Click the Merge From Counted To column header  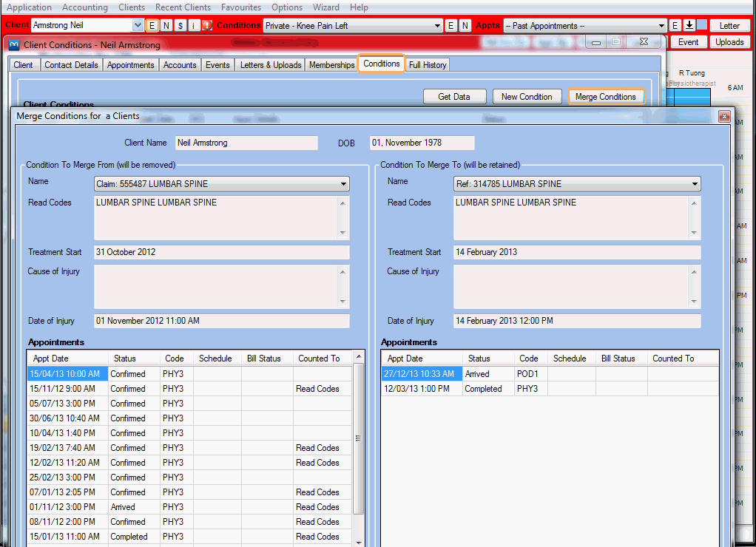[323, 359]
